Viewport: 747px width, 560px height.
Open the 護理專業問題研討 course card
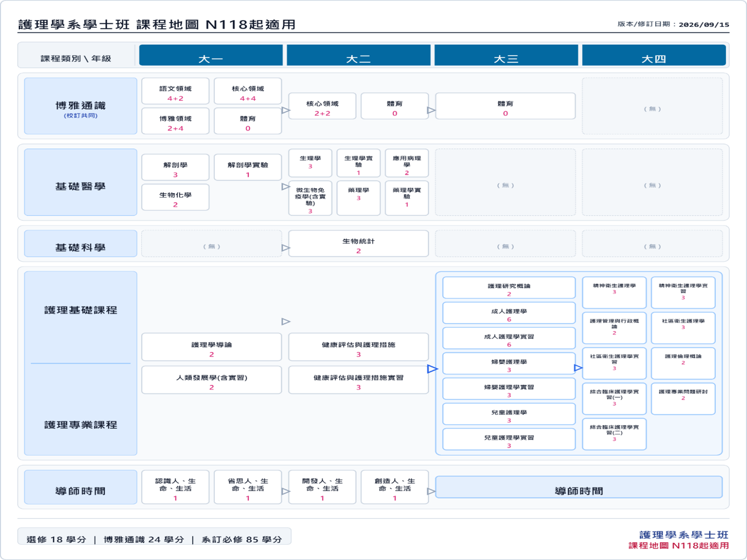[683, 399]
